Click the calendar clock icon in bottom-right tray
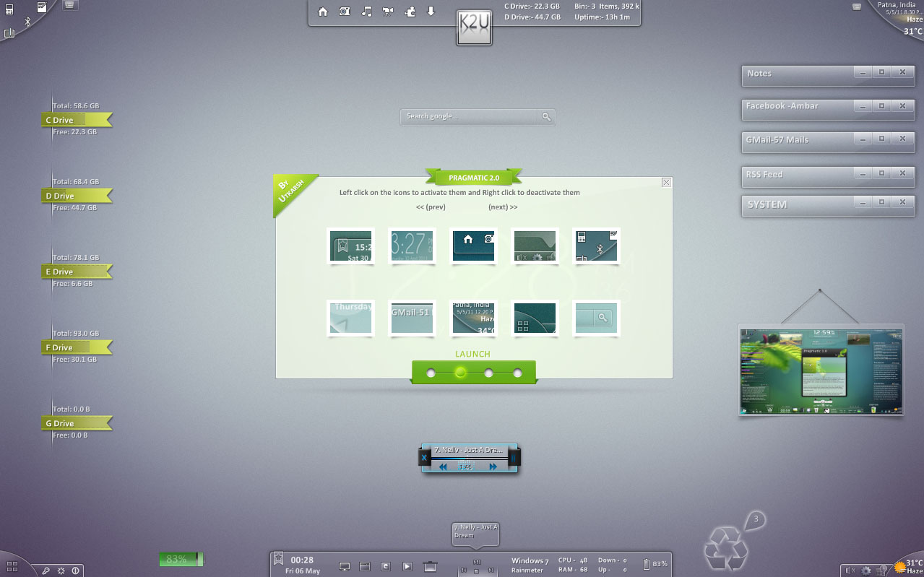This screenshot has width=924, height=577. (x=881, y=571)
